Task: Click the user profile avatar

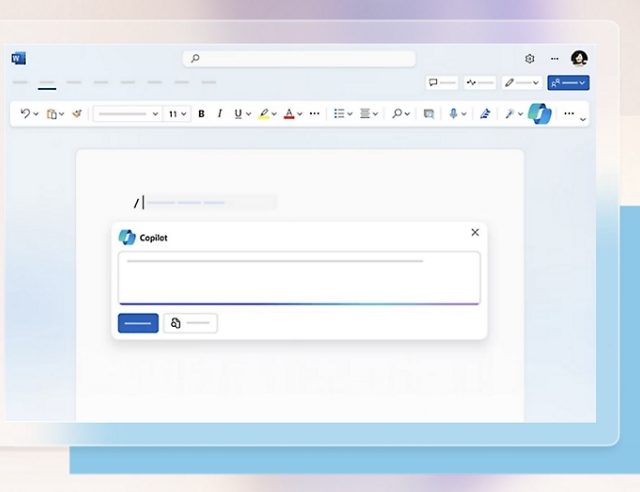Action: pos(579,59)
